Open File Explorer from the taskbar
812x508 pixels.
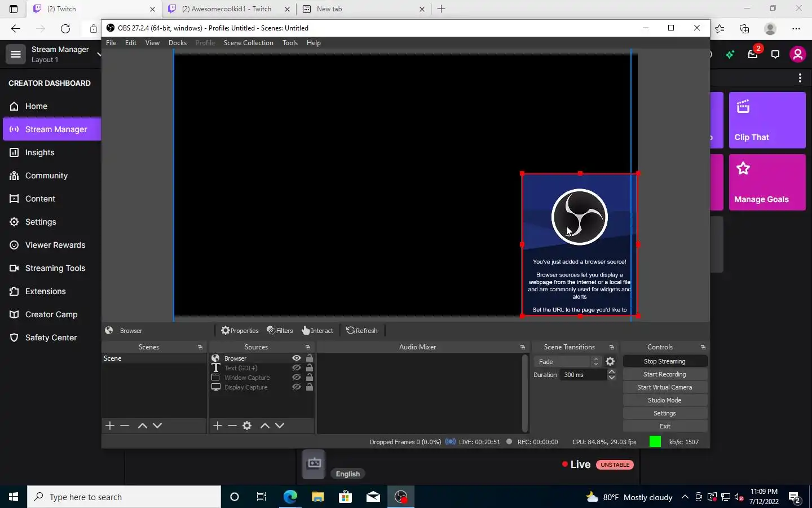point(317,497)
